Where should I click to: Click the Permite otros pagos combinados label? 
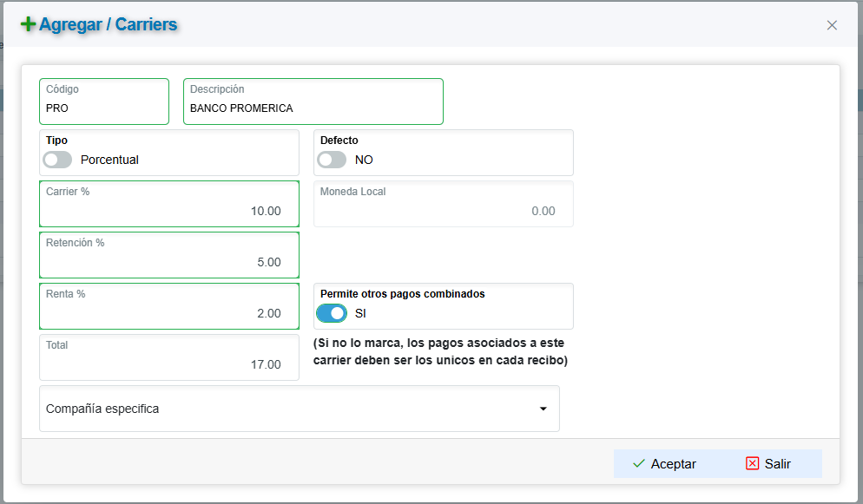tap(402, 294)
